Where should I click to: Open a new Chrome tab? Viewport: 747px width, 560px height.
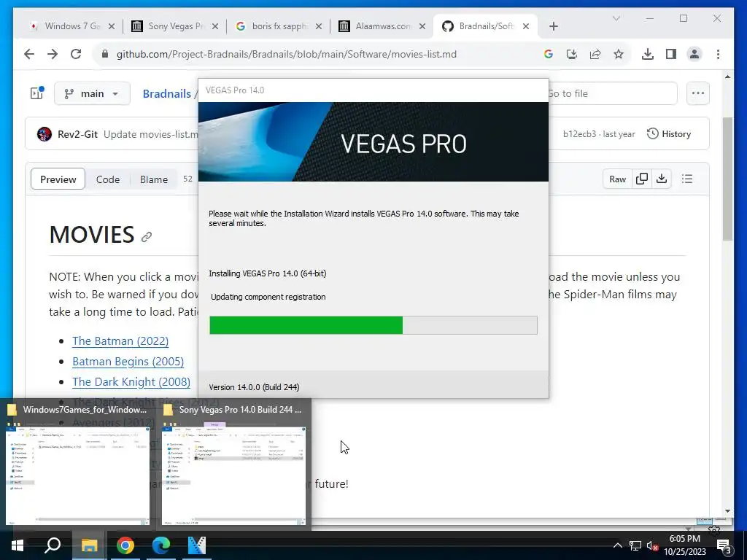[553, 26]
